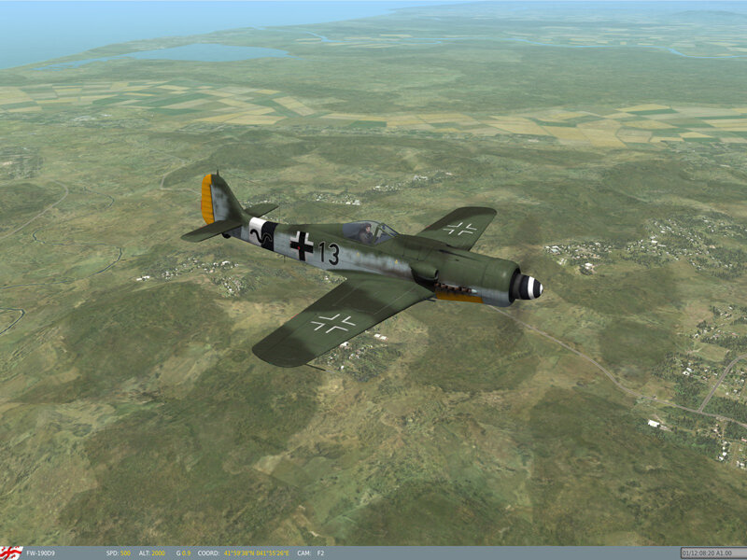Click the SPD 500 speed readout

click(119, 553)
